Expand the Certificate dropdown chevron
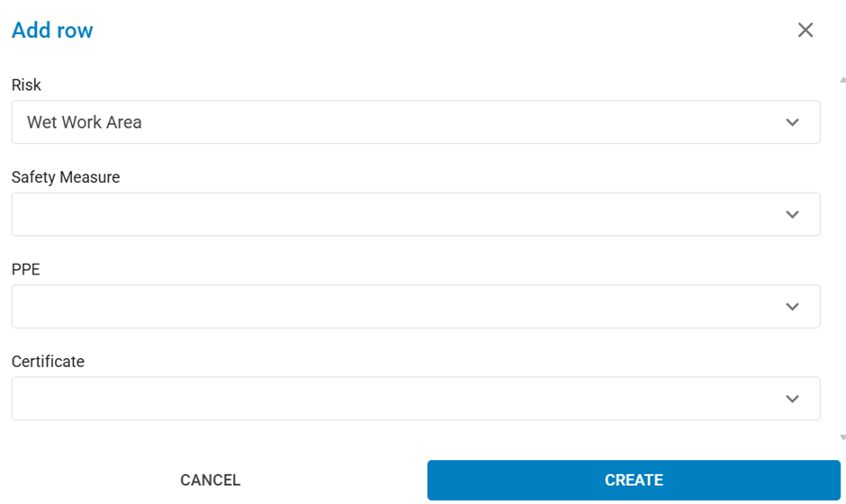846x504 pixels. 792,399
